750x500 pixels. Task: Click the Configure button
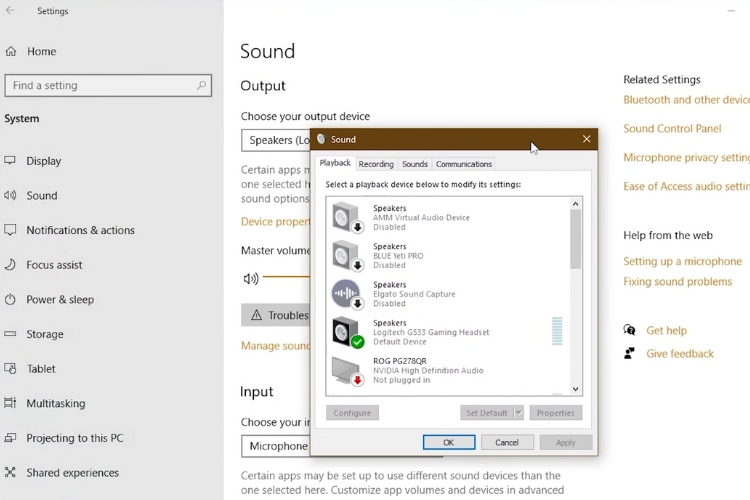tap(352, 412)
